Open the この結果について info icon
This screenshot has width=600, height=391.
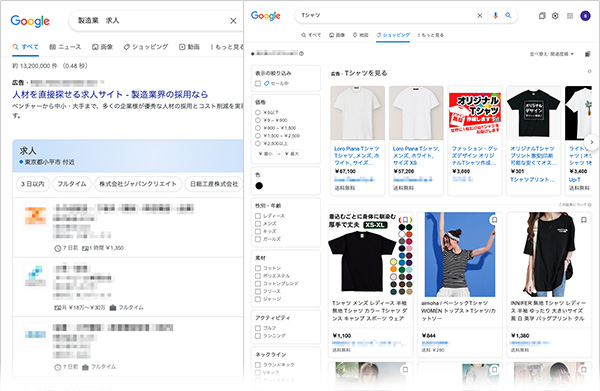[589, 205]
